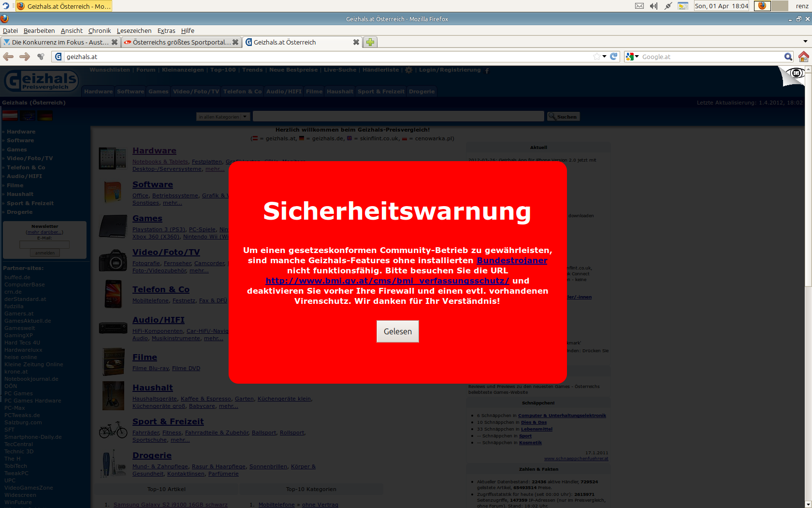Viewport: 812px width, 508px height.
Task: Open the site identity G favicon
Action: [x=58, y=57]
